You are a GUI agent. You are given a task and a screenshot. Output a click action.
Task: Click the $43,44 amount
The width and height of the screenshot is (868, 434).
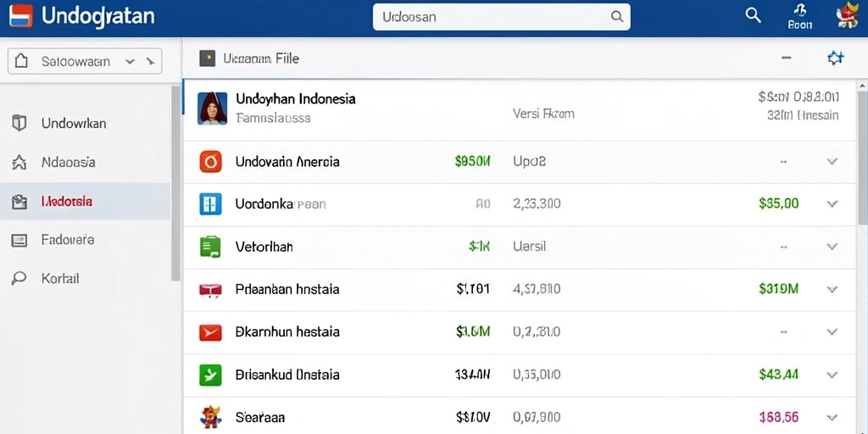[779, 375]
